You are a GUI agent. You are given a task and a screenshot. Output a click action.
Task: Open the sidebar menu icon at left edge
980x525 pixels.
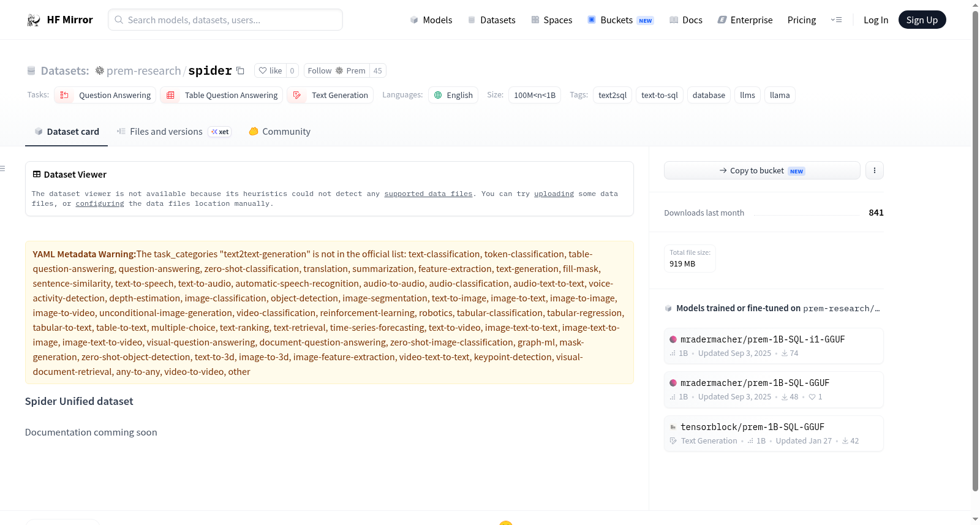(x=2, y=168)
